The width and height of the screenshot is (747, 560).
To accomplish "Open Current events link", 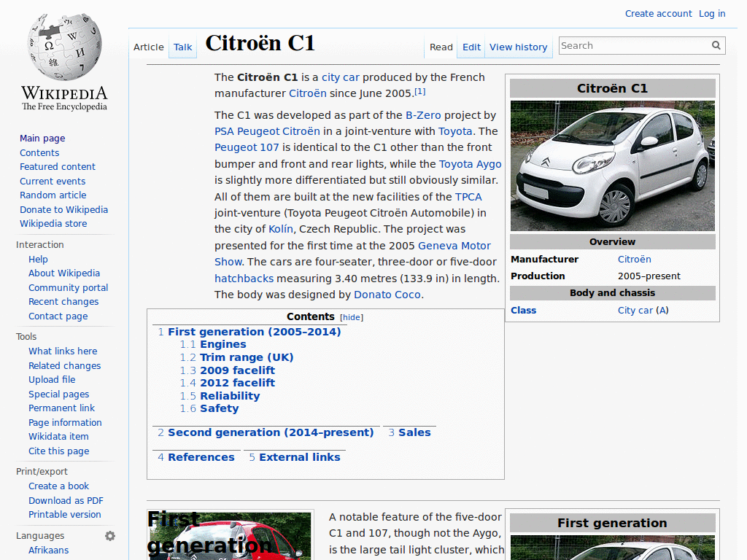I will (x=53, y=181).
